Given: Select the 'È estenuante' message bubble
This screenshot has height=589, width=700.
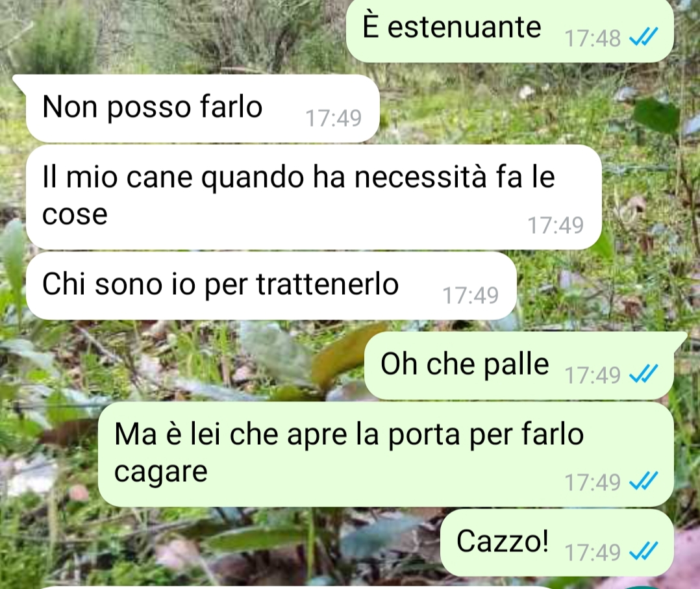Looking at the screenshot, I should pyautogui.click(x=510, y=31).
